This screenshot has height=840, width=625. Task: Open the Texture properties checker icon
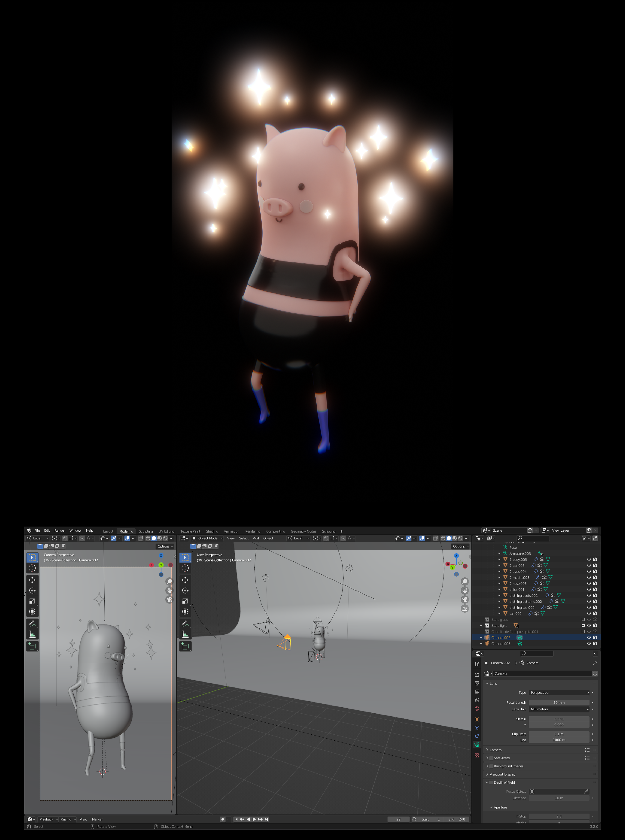[x=477, y=755]
